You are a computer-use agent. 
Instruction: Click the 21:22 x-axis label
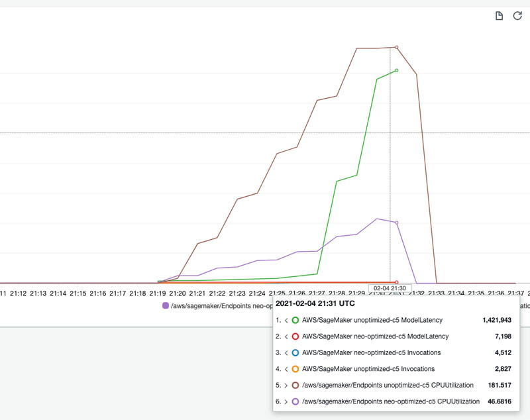pyautogui.click(x=217, y=293)
